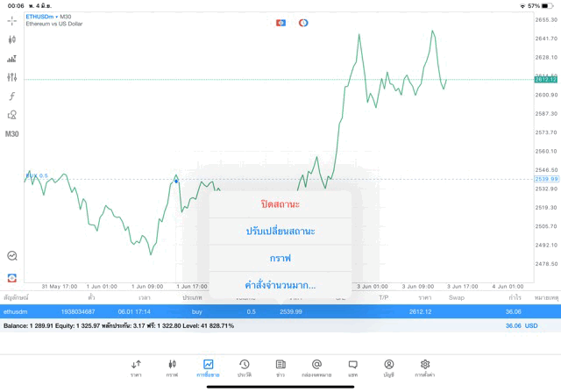
Task: Open chart settings sliders icon
Action: point(12,77)
